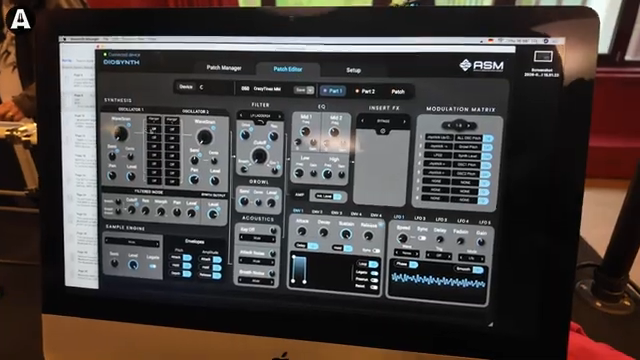
Task: Click the Device button
Action: [x=186, y=87]
